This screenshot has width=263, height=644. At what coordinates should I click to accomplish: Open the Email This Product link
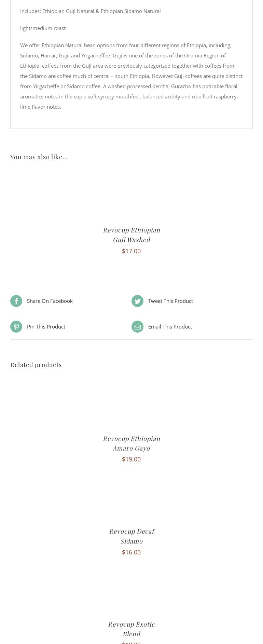pos(170,327)
